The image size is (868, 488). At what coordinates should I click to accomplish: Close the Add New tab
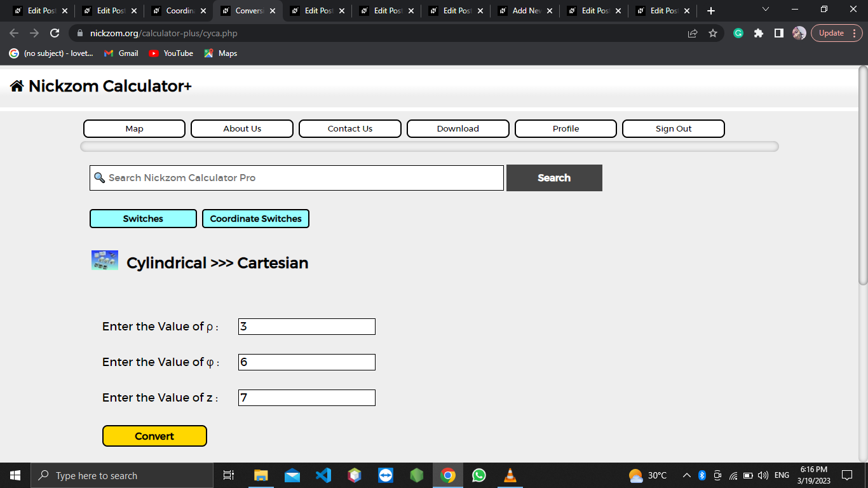[550, 11]
